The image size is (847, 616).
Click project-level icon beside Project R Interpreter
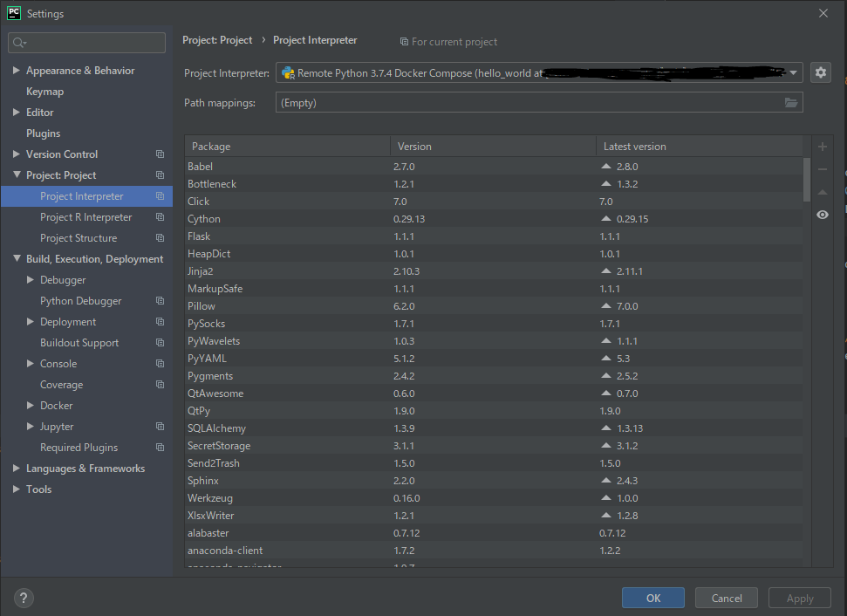pos(160,216)
